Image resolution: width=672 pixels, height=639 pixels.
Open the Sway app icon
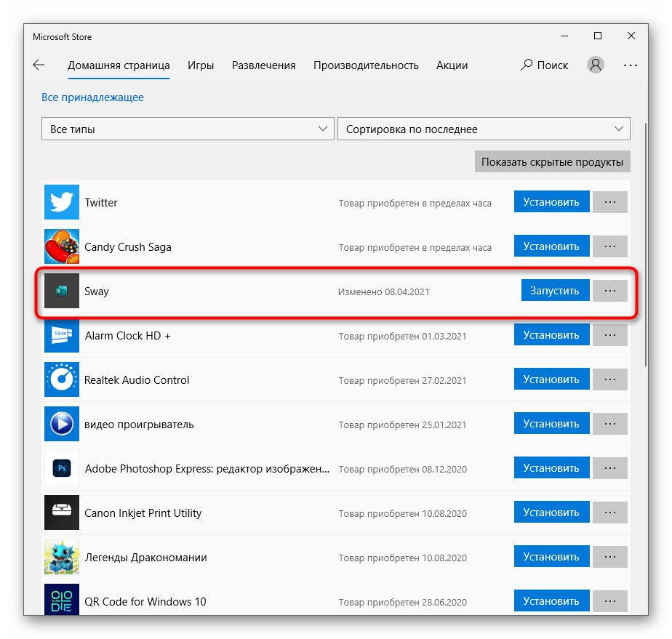62,291
